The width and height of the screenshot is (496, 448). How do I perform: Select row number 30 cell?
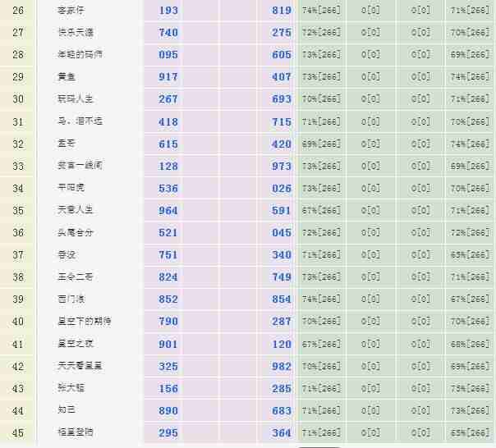click(x=18, y=99)
